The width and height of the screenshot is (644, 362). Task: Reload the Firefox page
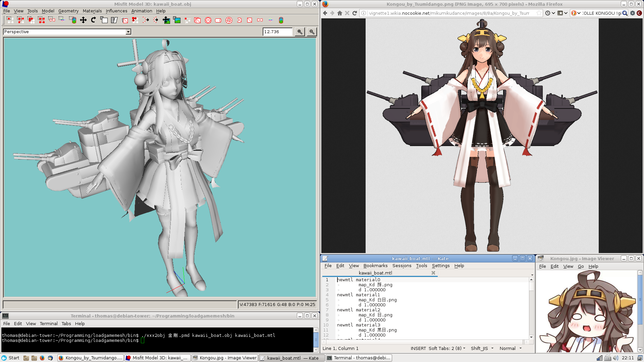[355, 13]
